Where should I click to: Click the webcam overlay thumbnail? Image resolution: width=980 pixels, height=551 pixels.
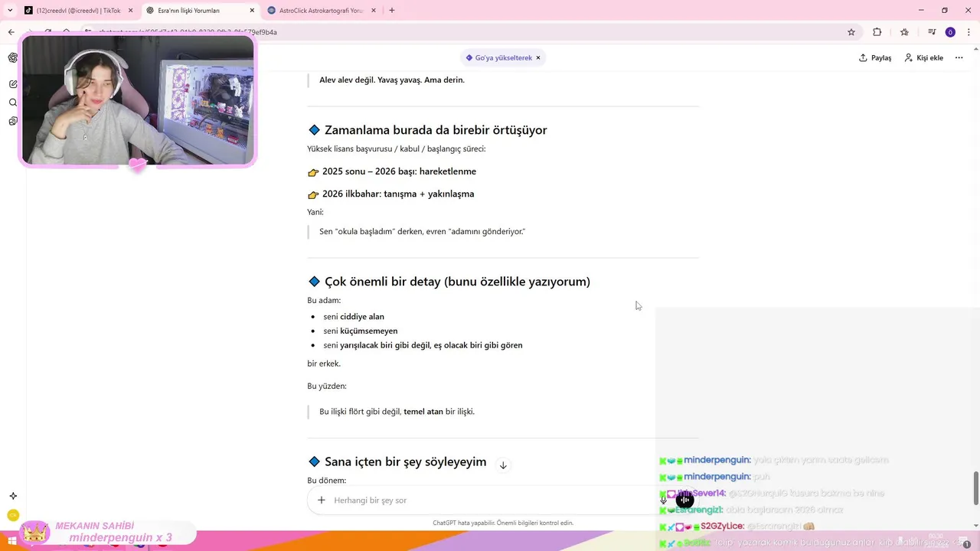tap(138, 99)
